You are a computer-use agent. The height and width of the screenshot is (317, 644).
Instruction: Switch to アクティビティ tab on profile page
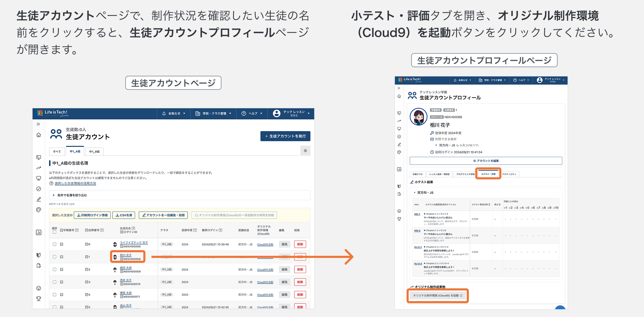tap(509, 174)
